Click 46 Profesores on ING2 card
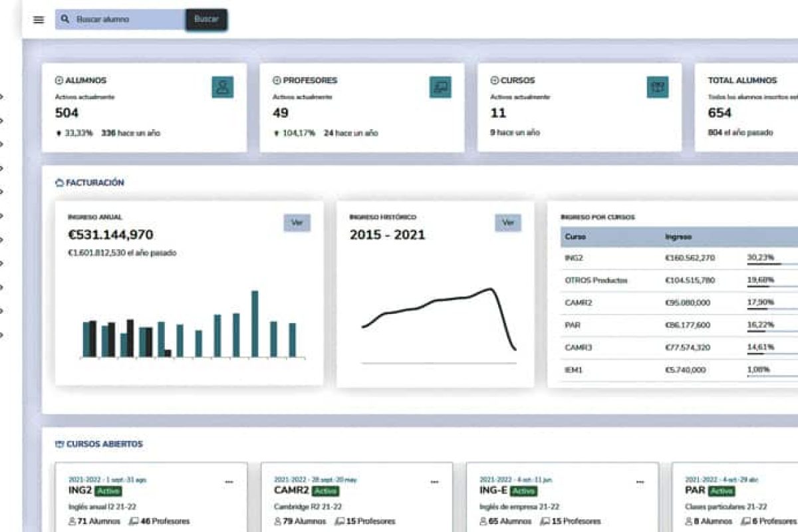This screenshot has width=798, height=532. point(165,521)
